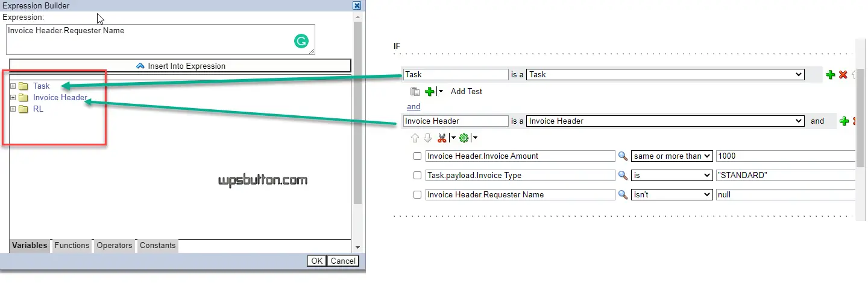Click the value field containing null

pyautogui.click(x=786, y=195)
